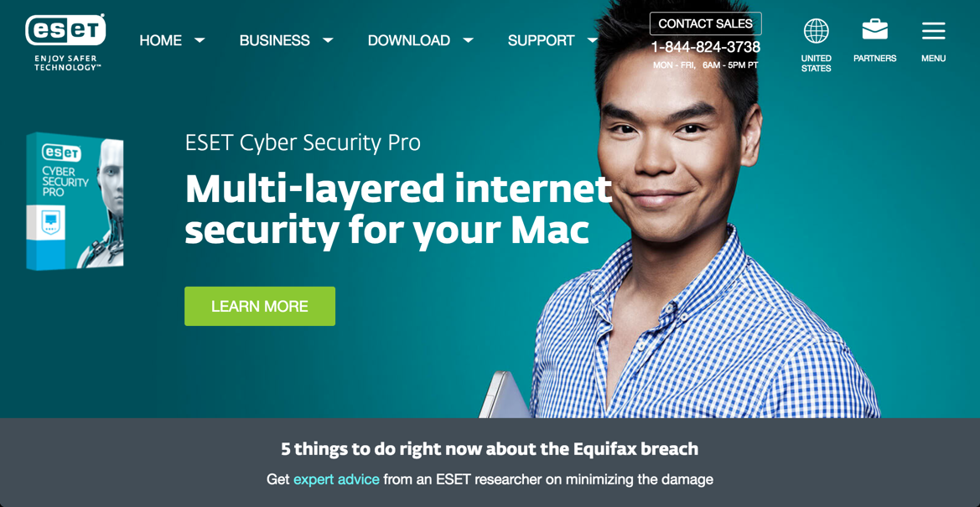
Task: Click the ESET logo
Action: (x=65, y=41)
